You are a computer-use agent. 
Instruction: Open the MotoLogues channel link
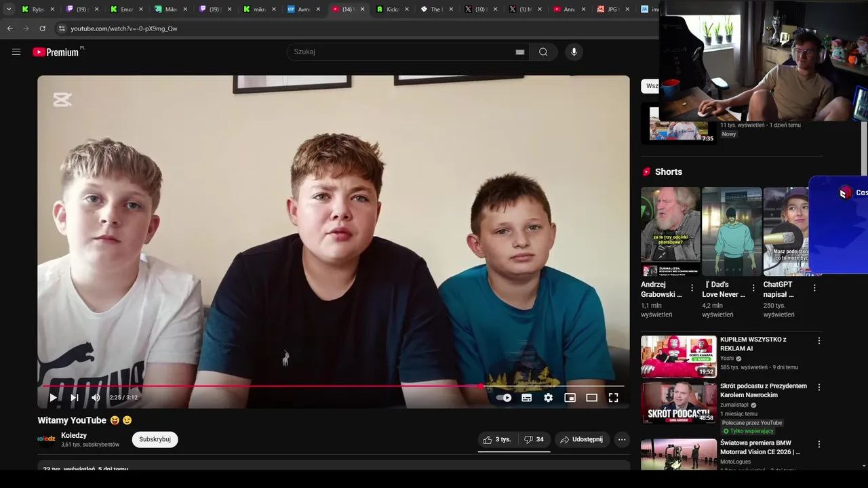(x=735, y=462)
